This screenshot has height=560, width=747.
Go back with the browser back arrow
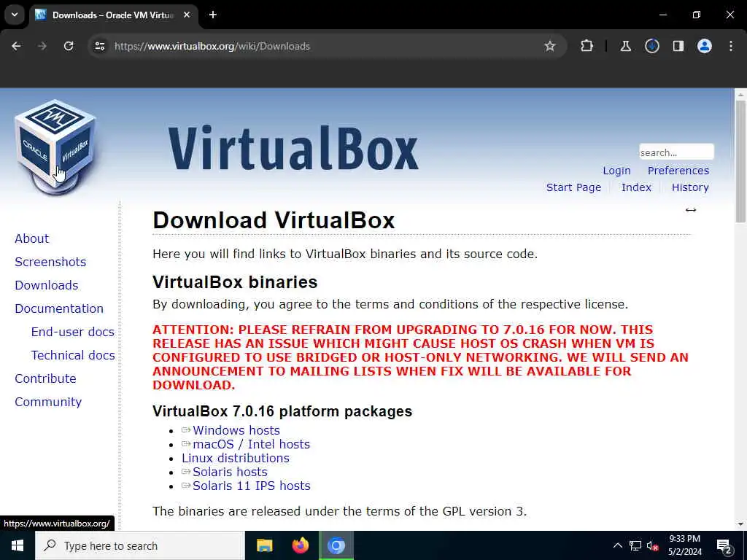point(16,46)
